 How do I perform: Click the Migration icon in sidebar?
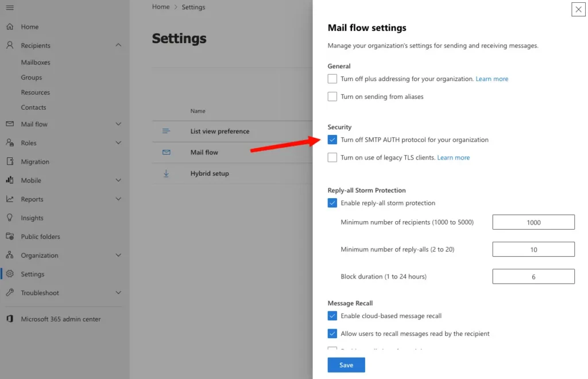(10, 161)
